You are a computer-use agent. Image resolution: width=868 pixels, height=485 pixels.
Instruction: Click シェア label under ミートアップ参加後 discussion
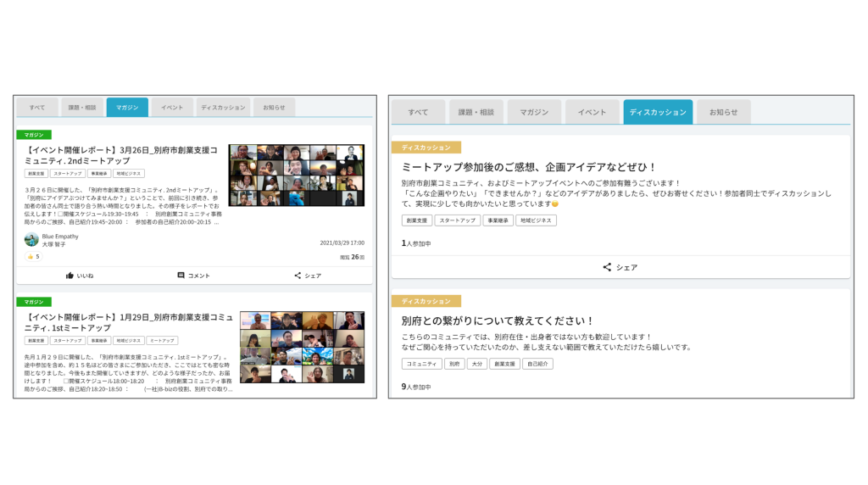click(626, 267)
